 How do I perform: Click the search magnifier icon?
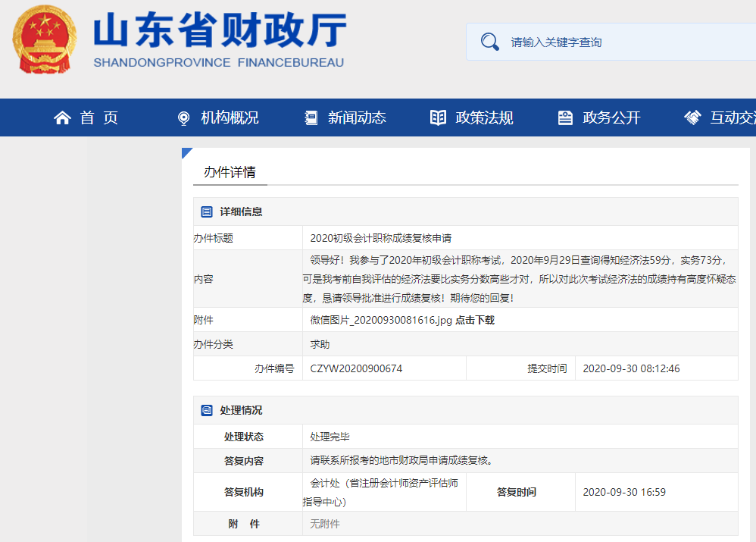tap(490, 42)
